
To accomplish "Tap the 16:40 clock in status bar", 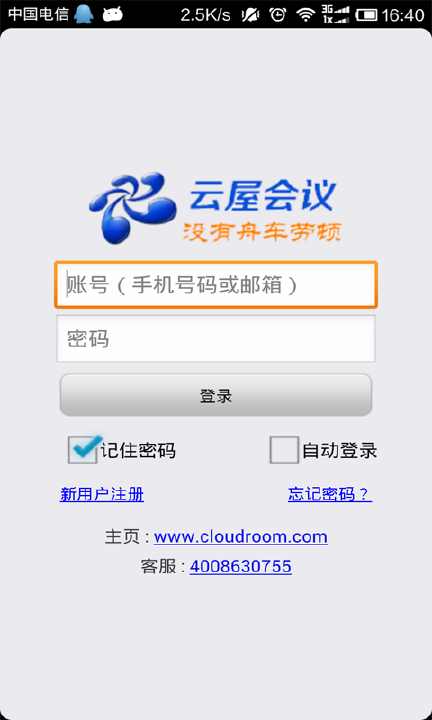I will tap(403, 15).
